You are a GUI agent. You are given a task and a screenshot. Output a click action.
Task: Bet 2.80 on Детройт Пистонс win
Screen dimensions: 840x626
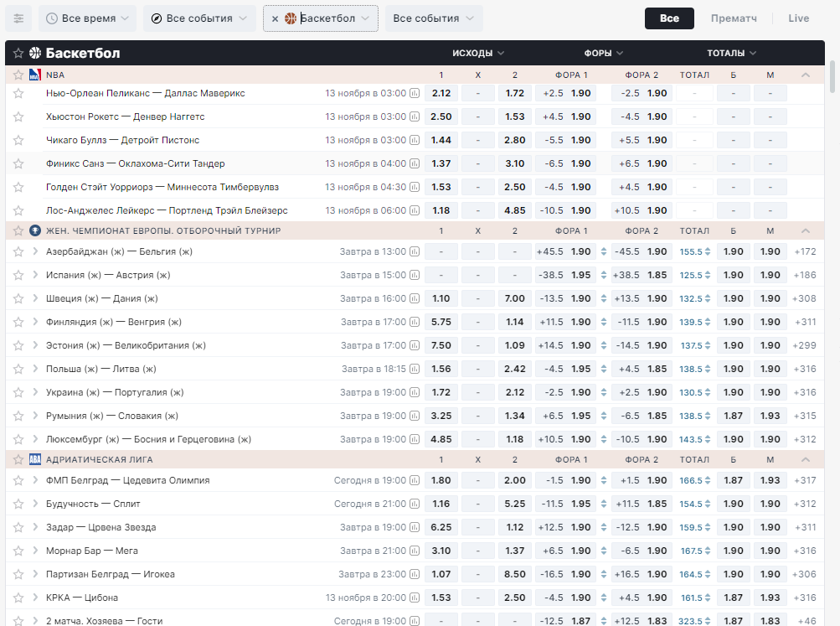515,141
